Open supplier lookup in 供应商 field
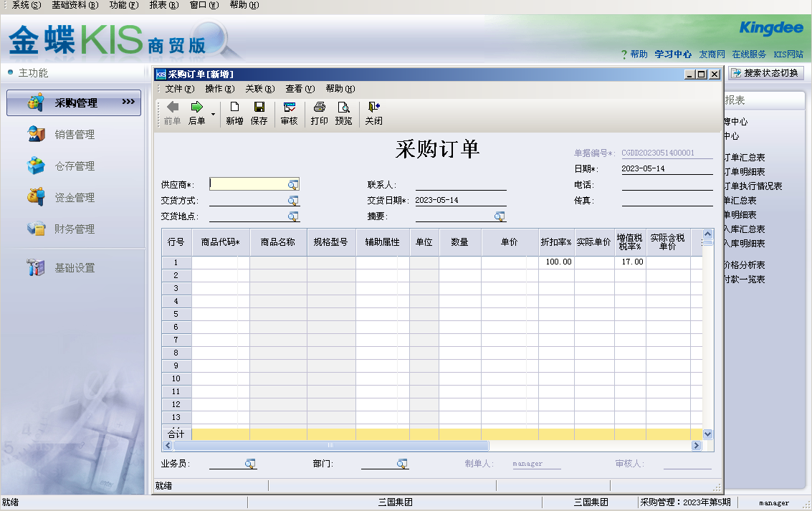This screenshot has height=511, width=812. (x=293, y=184)
